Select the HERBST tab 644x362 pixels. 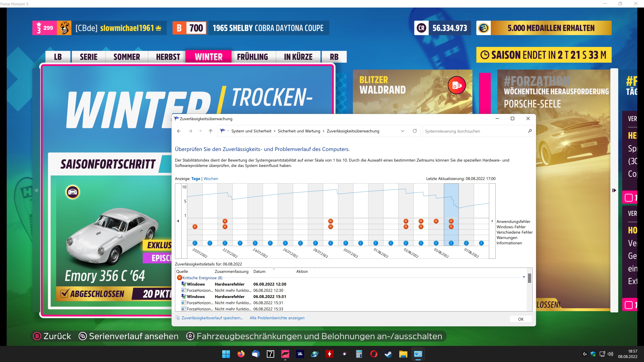168,57
